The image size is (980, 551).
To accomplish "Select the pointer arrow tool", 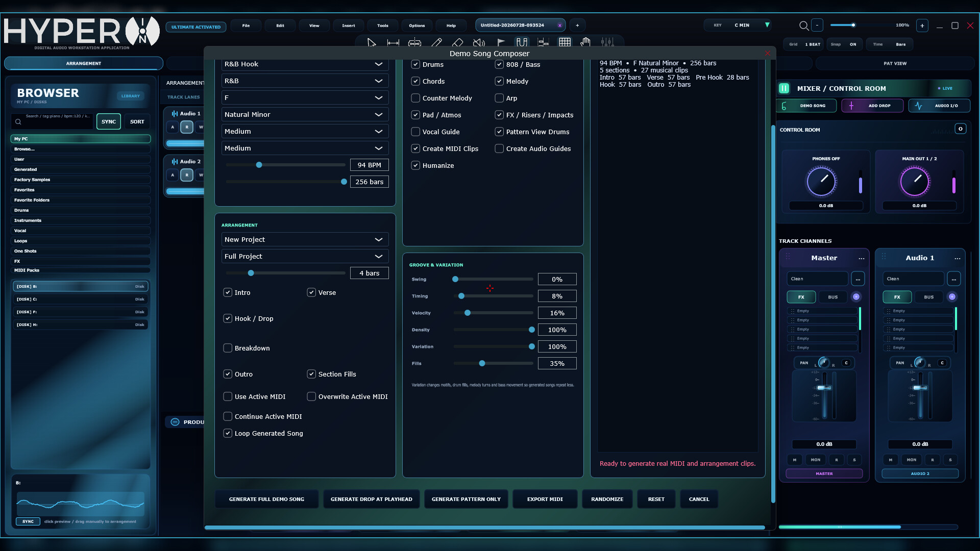I will (372, 43).
